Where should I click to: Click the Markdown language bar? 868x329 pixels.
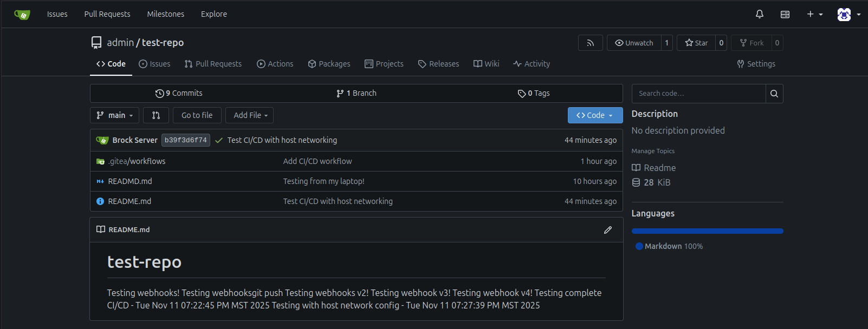(x=707, y=231)
